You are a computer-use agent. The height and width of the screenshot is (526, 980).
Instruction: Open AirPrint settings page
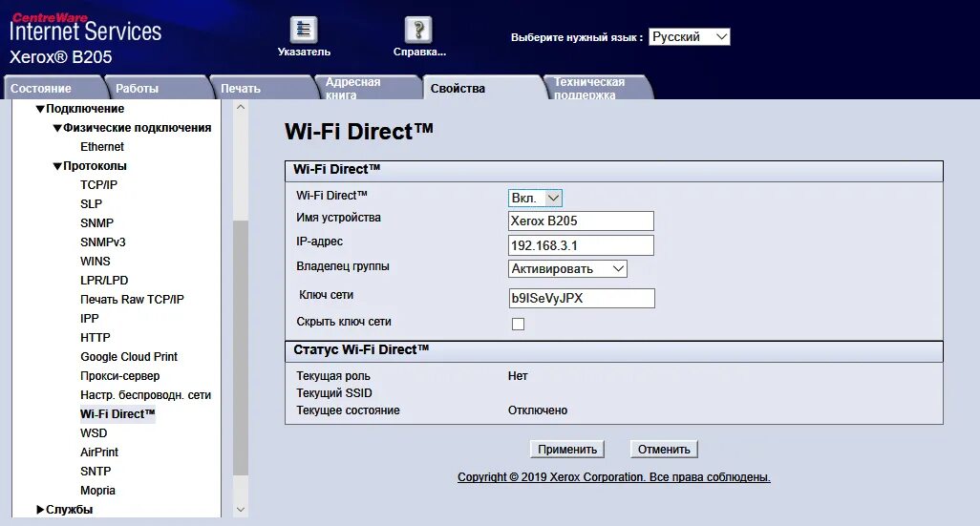click(x=98, y=452)
